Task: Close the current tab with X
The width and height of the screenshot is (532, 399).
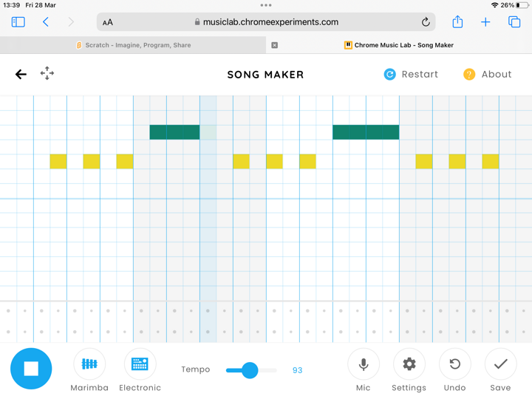Action: coord(275,45)
